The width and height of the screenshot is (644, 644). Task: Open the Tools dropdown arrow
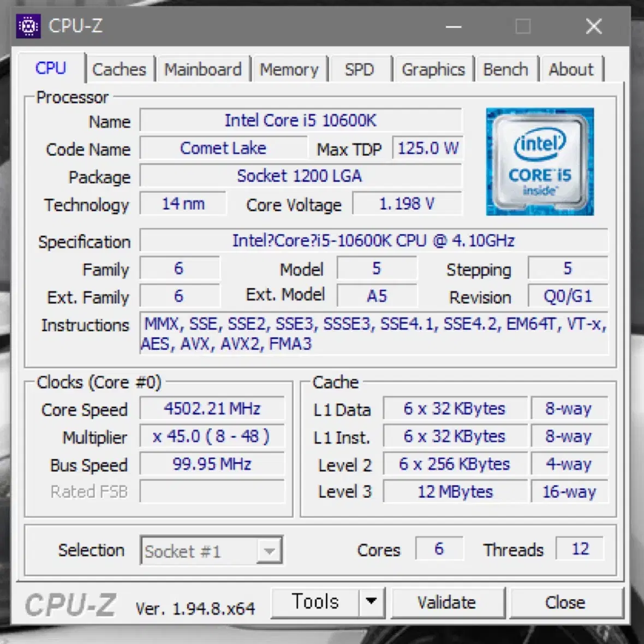pos(371,602)
